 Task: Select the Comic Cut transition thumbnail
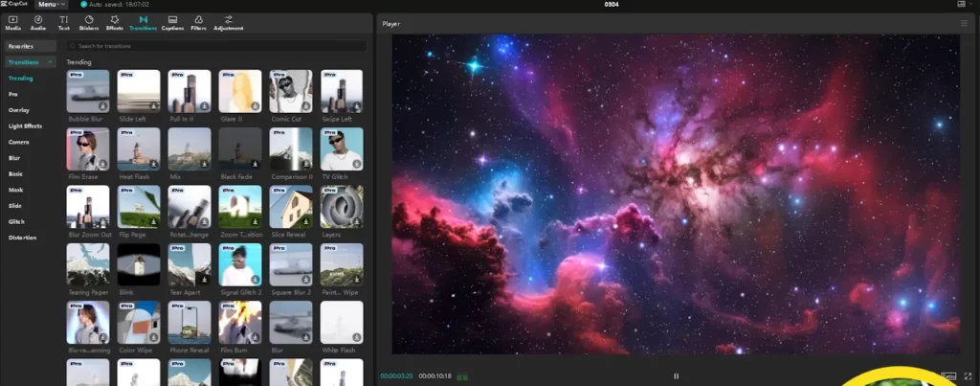(291, 91)
